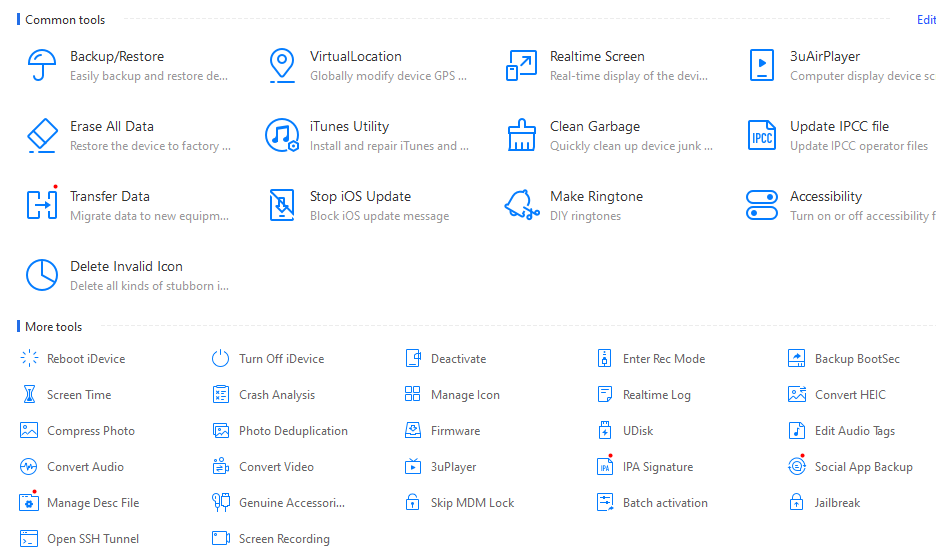The height and width of the screenshot is (552, 936).
Task: Click the Compress Photo icon
Action: 29,430
